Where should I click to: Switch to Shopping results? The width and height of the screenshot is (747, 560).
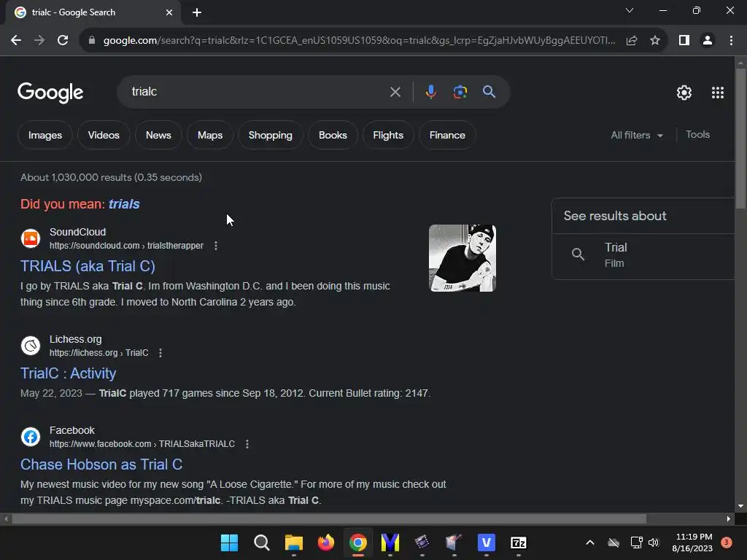coord(270,135)
